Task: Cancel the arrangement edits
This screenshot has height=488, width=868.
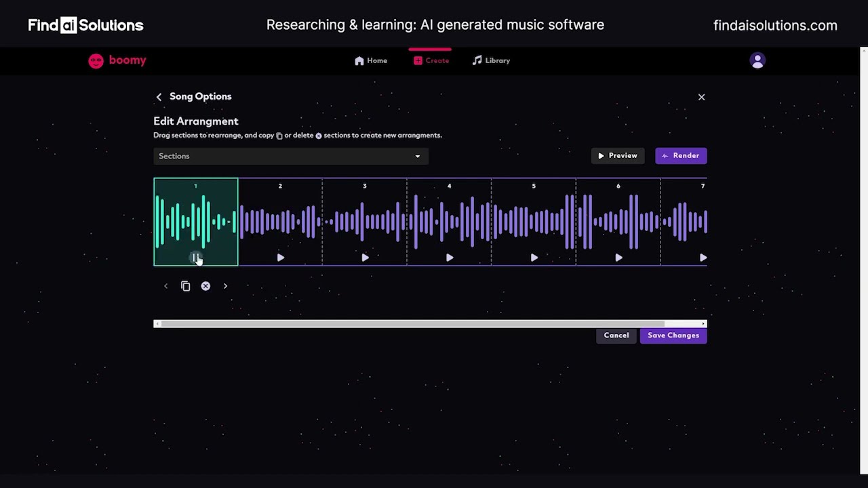Action: coord(616,335)
